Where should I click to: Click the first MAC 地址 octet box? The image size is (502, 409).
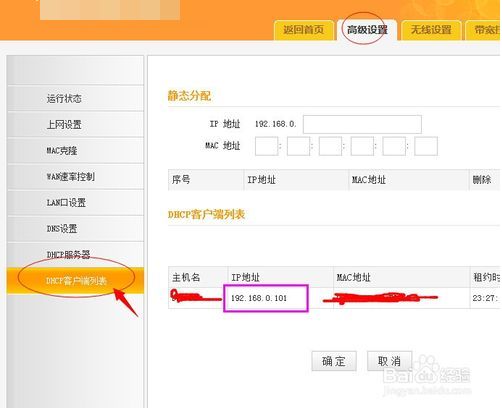[266, 146]
